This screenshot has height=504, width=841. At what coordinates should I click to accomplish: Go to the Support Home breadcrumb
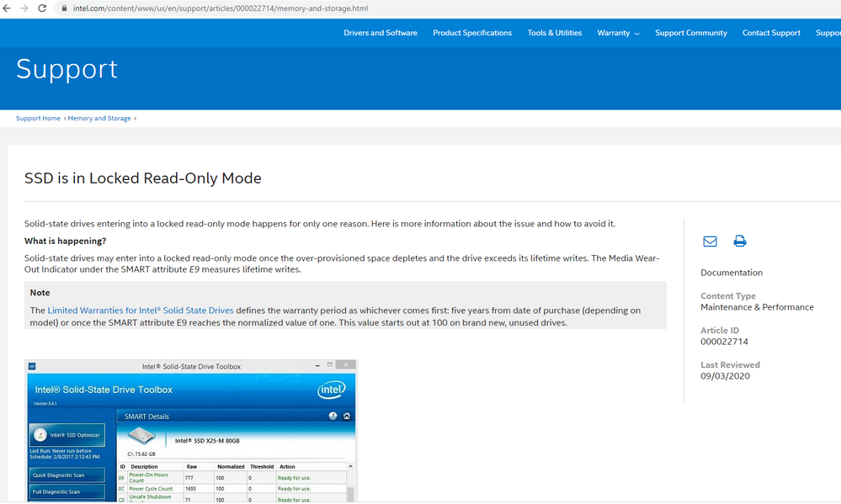pyautogui.click(x=38, y=119)
